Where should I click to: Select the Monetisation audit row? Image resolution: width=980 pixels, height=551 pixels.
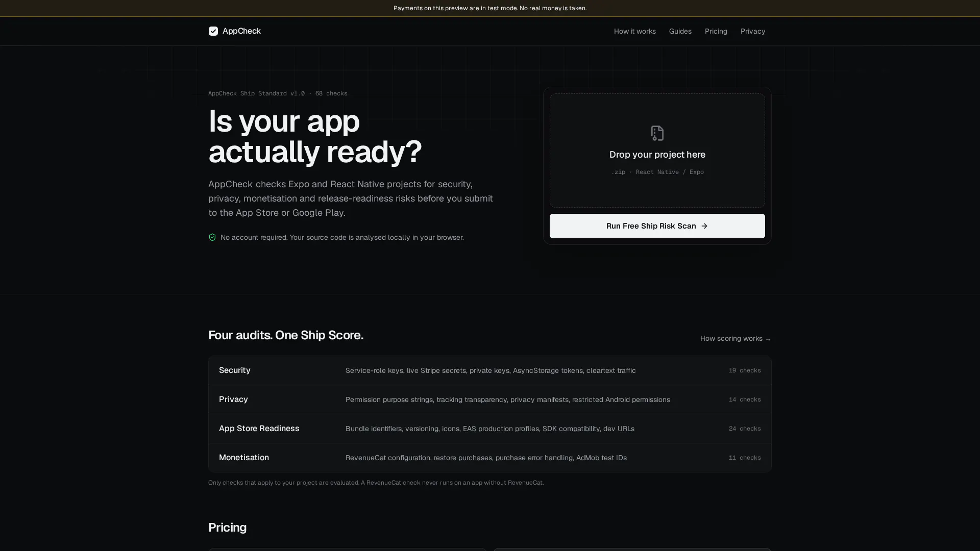coord(489,458)
